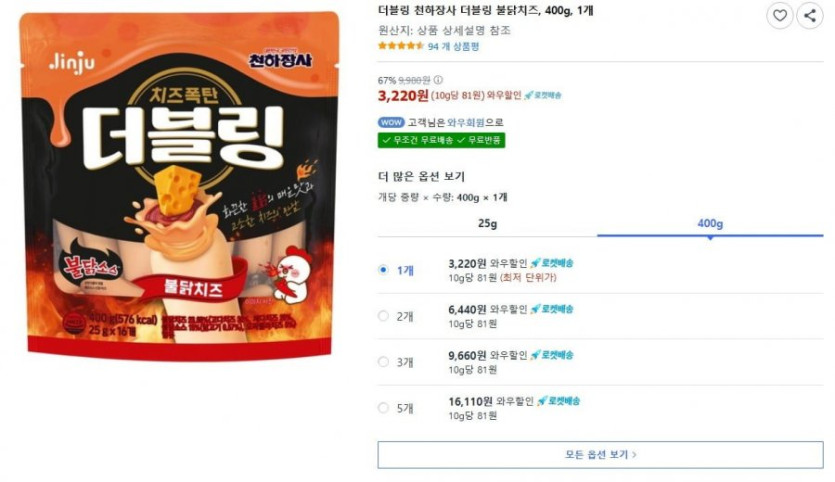The image size is (835, 482).
Task: Click the 와우회원 membership link
Action: 465,122
